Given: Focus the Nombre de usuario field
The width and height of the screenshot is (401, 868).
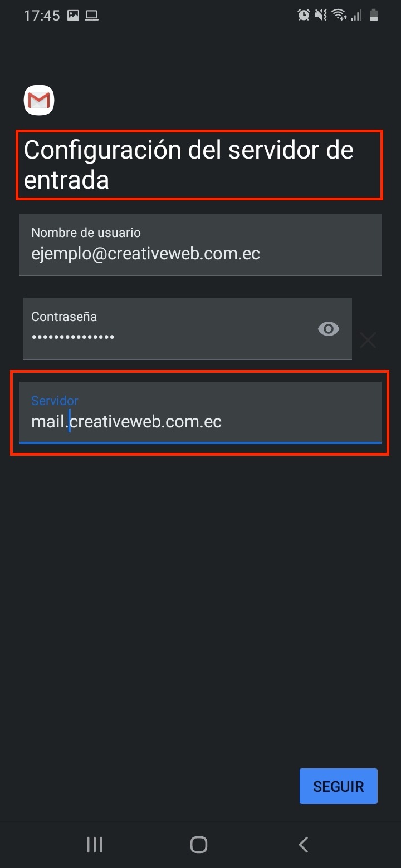Looking at the screenshot, I should click(x=200, y=245).
